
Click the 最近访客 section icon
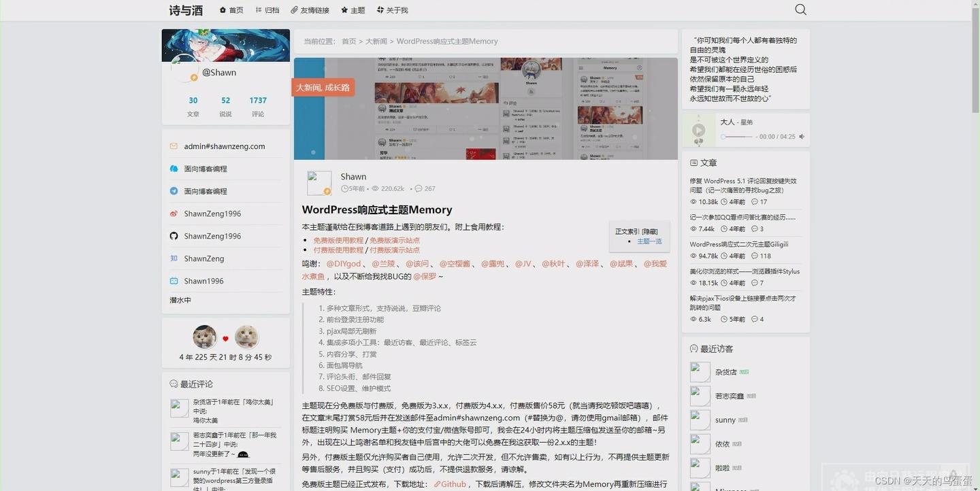(692, 348)
